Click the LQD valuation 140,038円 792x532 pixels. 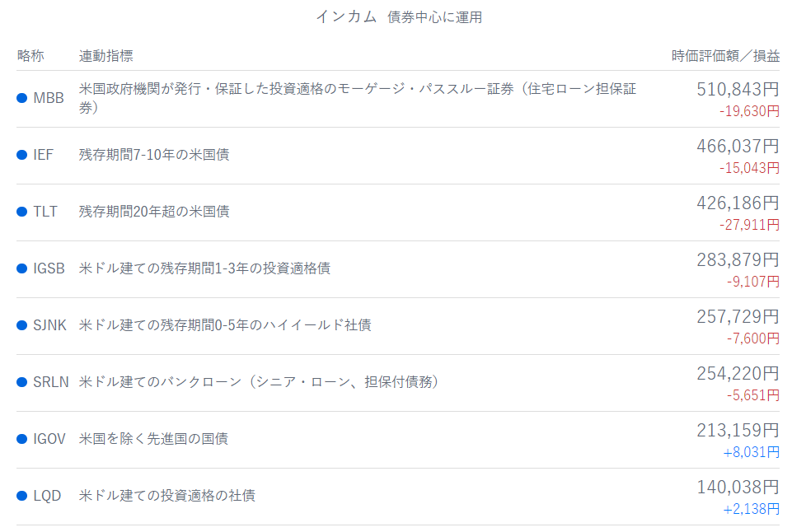coord(738,487)
